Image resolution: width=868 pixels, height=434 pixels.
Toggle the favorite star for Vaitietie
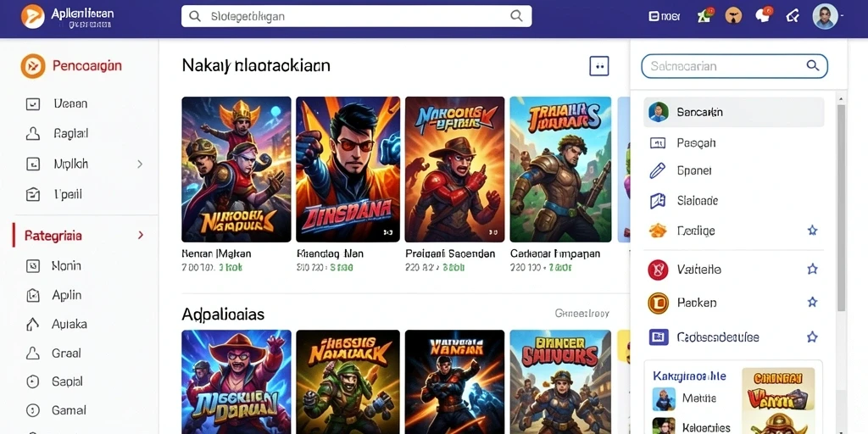pyautogui.click(x=812, y=269)
